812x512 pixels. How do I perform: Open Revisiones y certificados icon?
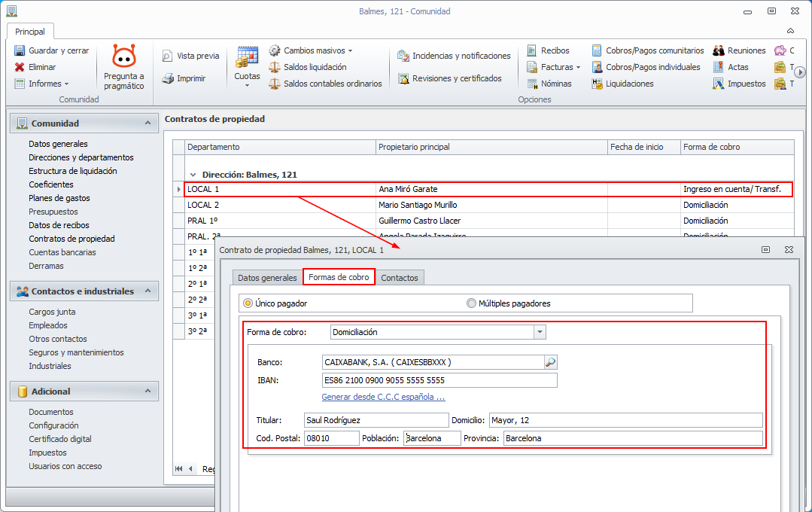point(403,79)
